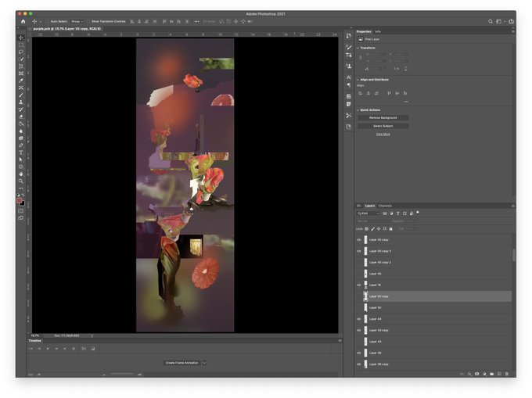Hide Layer 45 copy with its eye icon
The width and height of the screenshot is (532, 398).
pyautogui.click(x=359, y=240)
